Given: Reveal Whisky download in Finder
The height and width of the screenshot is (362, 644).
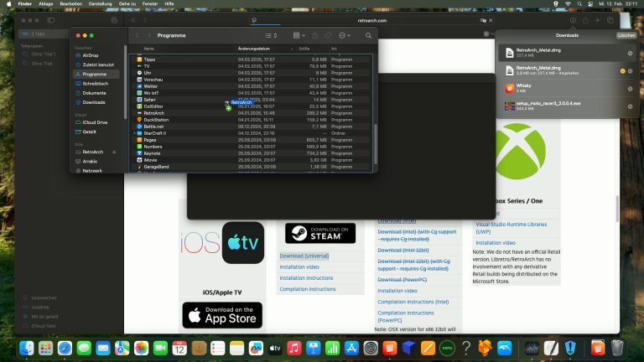Looking at the screenshot, I should click(630, 89).
